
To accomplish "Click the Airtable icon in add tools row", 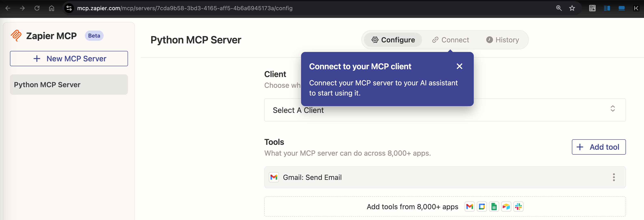I will click(x=506, y=207).
